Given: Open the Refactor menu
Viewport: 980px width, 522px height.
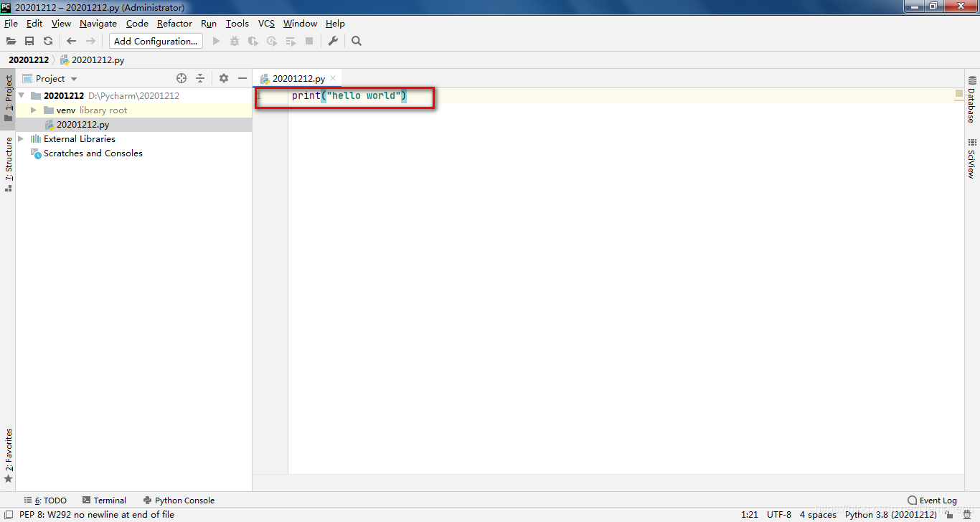Looking at the screenshot, I should tap(175, 24).
